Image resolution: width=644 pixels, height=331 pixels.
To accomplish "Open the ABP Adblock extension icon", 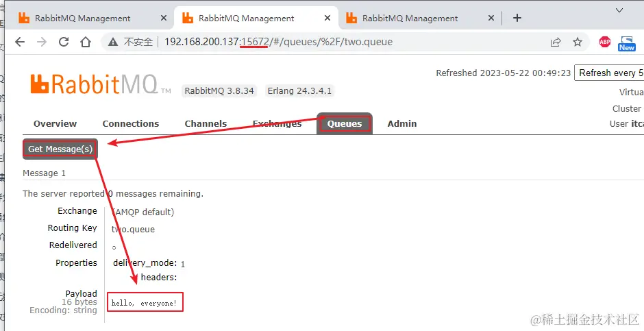I will tap(604, 42).
